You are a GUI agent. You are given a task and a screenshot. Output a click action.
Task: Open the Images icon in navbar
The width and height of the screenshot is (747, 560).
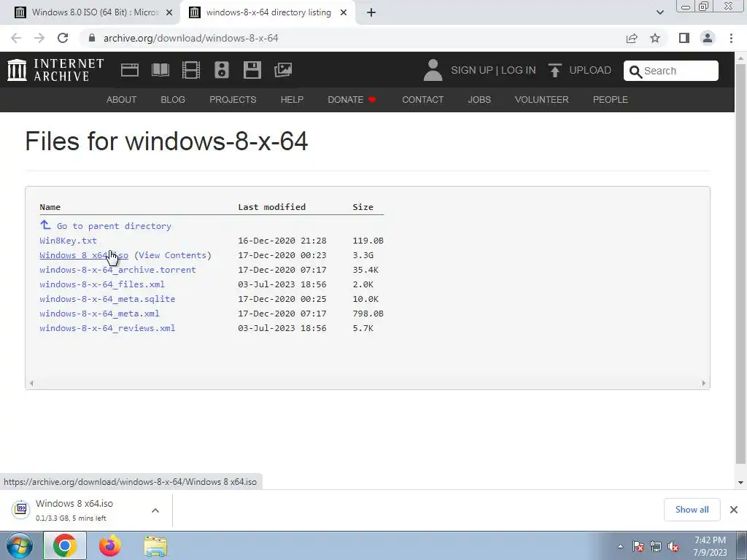tap(283, 70)
